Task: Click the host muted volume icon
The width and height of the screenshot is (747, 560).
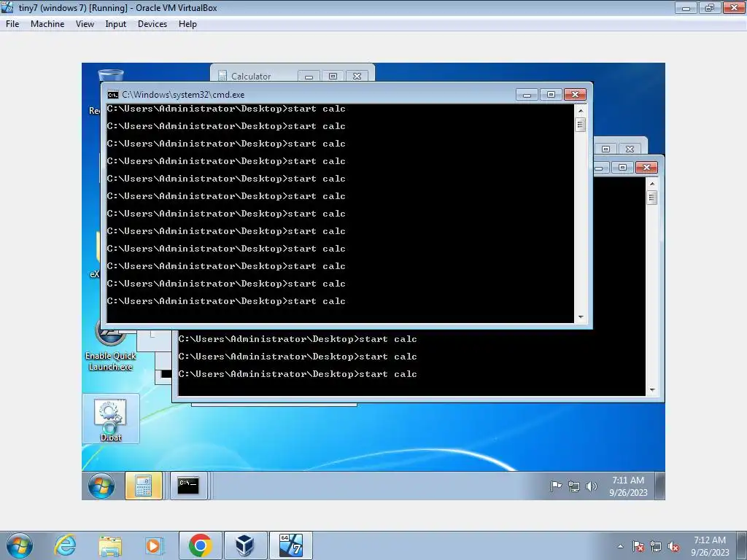Action: tap(673, 546)
